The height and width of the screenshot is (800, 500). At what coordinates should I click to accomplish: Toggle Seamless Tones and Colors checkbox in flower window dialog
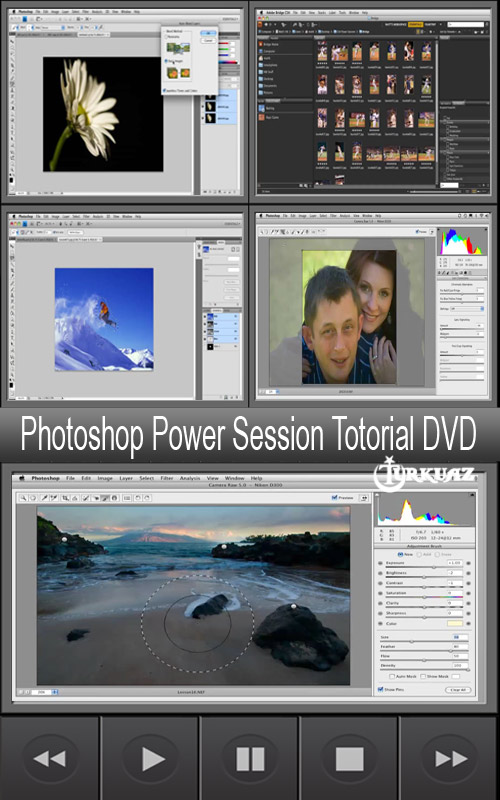[x=164, y=90]
